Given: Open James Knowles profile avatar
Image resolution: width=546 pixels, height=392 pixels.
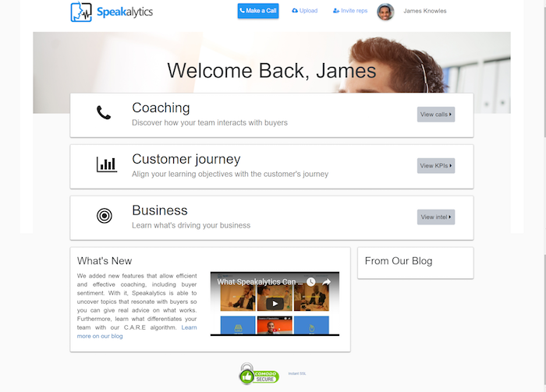Looking at the screenshot, I should tap(385, 12).
